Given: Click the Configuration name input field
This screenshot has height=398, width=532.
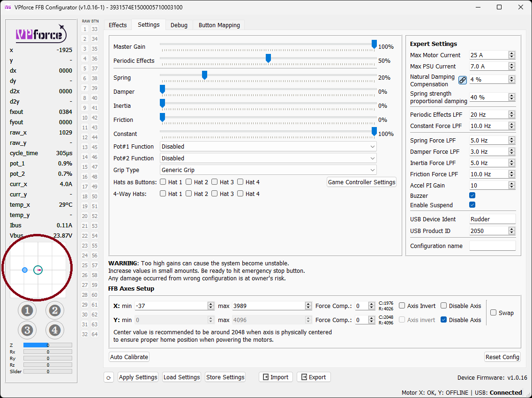Looking at the screenshot, I should pos(492,246).
